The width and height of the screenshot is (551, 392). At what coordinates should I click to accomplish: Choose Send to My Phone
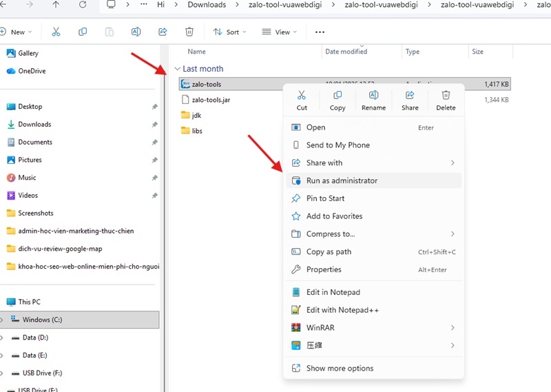coord(373,145)
